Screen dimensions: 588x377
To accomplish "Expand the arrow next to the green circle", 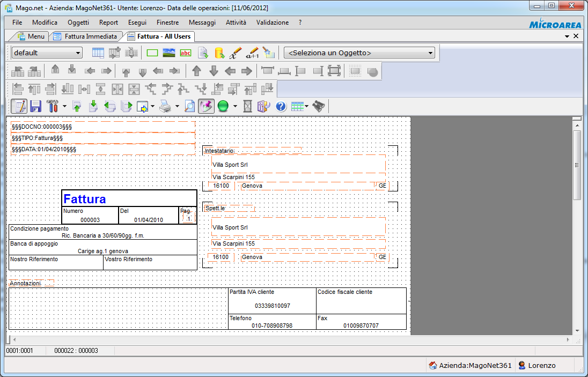I will [x=235, y=106].
